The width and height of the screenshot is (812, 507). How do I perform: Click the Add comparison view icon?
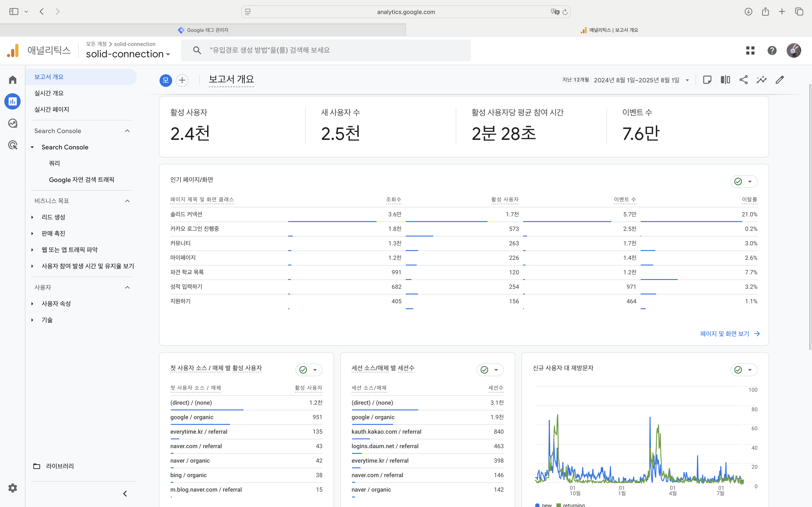(x=725, y=80)
